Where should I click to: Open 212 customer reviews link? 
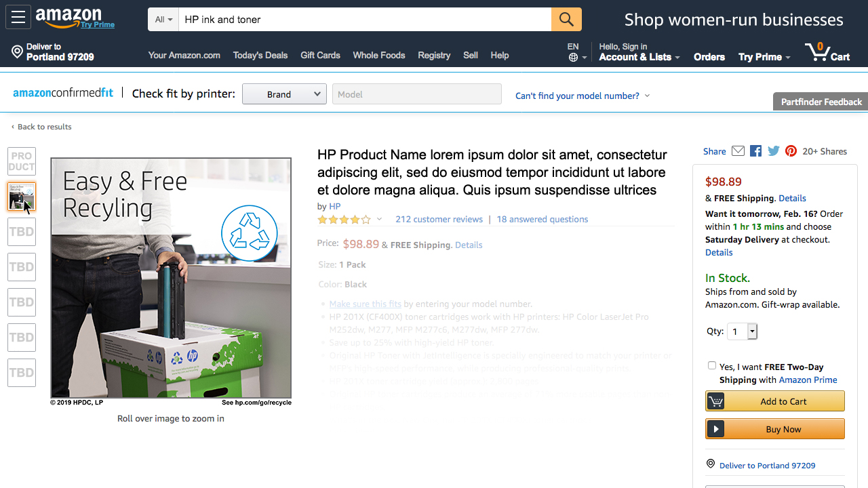(439, 219)
